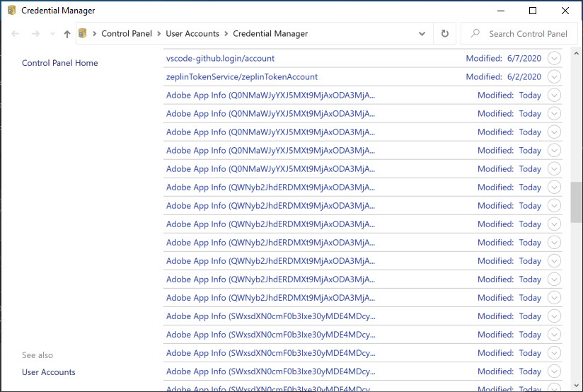
Task: Open the recent locations dropdown arrow
Action: [x=52, y=34]
